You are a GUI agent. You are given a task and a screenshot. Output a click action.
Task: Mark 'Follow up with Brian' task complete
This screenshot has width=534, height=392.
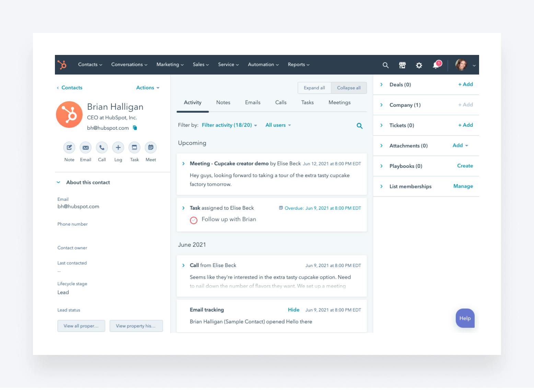(194, 220)
